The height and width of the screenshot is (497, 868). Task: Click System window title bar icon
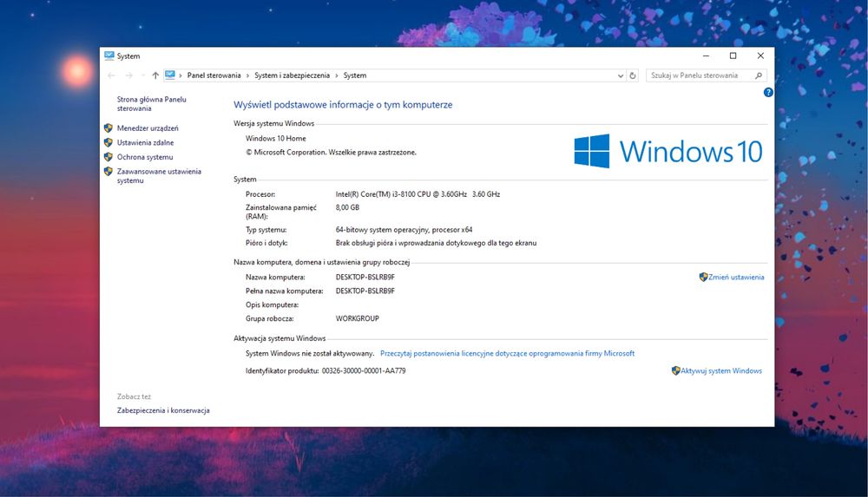109,56
